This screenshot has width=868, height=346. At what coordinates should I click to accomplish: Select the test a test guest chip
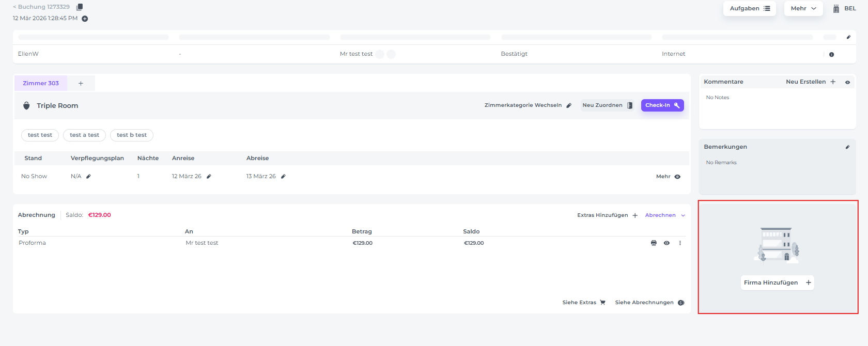(x=84, y=135)
